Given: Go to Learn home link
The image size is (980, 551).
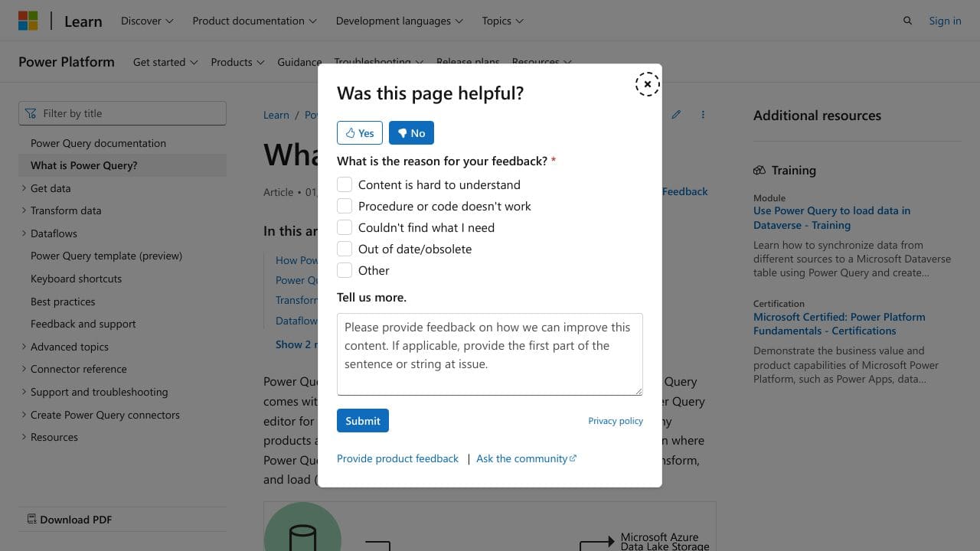Looking at the screenshot, I should click(x=83, y=21).
